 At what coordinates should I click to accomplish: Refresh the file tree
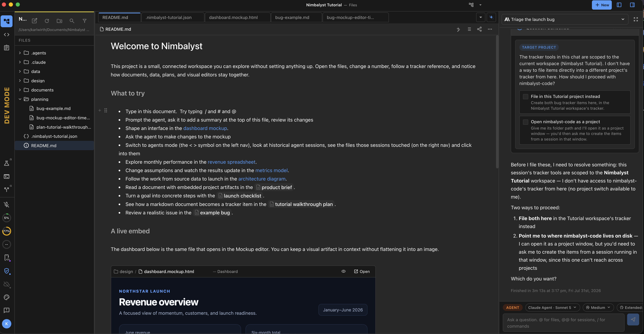pyautogui.click(x=47, y=21)
